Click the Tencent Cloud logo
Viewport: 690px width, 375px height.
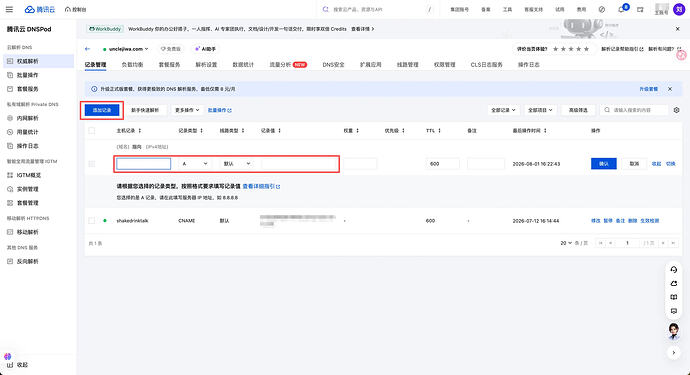tap(40, 9)
